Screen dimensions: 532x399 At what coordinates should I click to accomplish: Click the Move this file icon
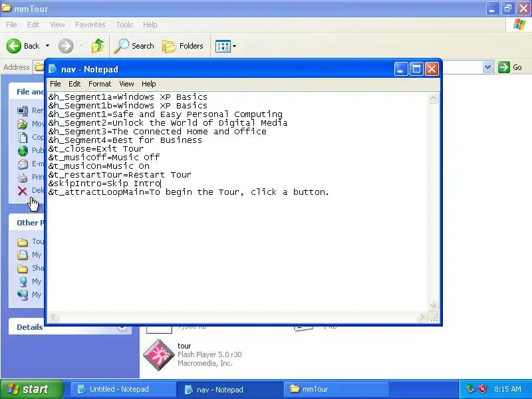click(23, 124)
